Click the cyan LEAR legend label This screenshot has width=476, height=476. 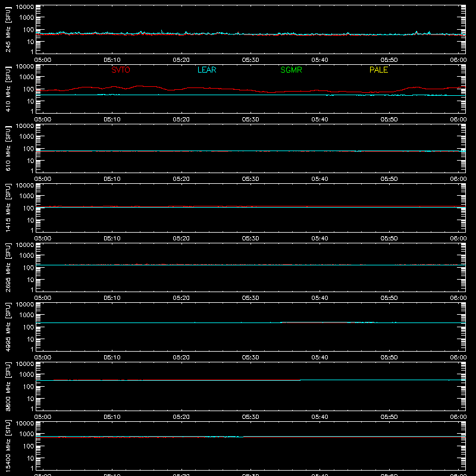coord(206,70)
